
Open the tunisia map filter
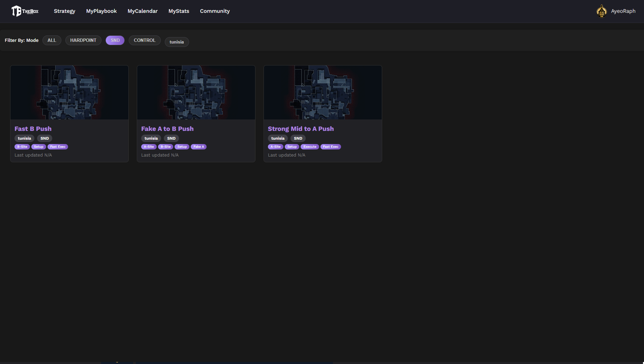[x=177, y=42]
